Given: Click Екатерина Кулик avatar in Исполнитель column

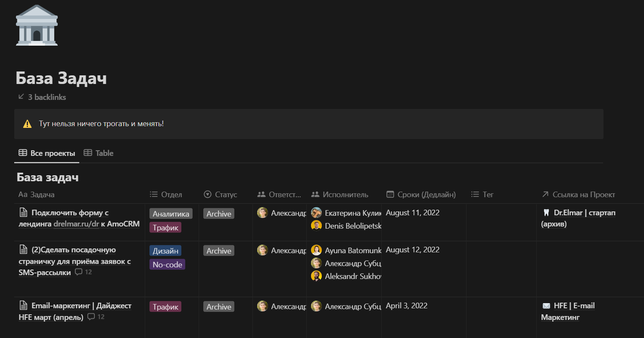Looking at the screenshot, I should pyautogui.click(x=316, y=213).
